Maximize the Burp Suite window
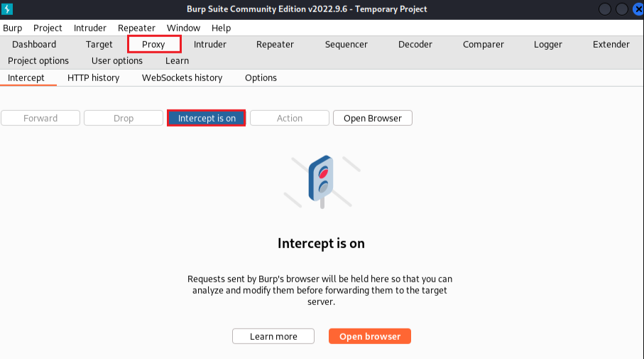The width and height of the screenshot is (644, 359). pos(621,9)
